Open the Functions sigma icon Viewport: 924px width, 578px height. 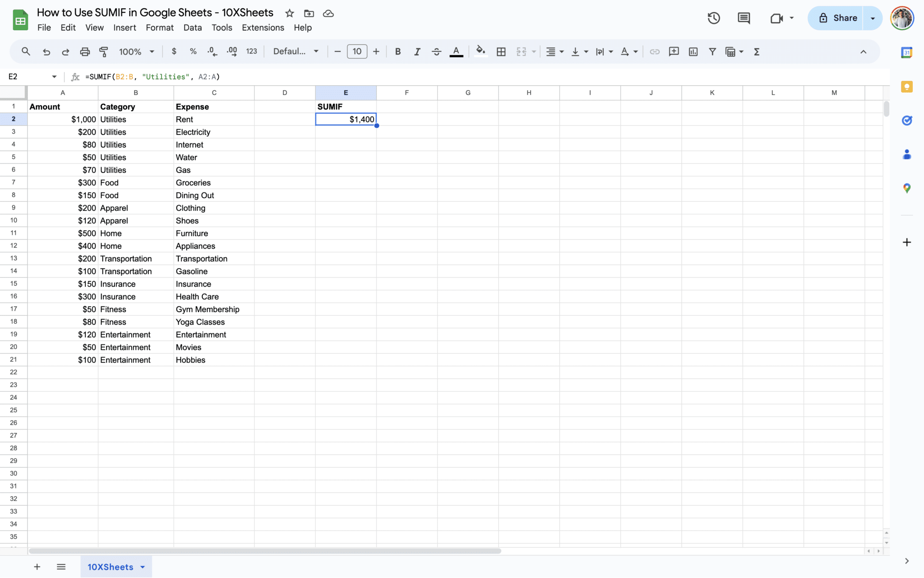pos(757,51)
